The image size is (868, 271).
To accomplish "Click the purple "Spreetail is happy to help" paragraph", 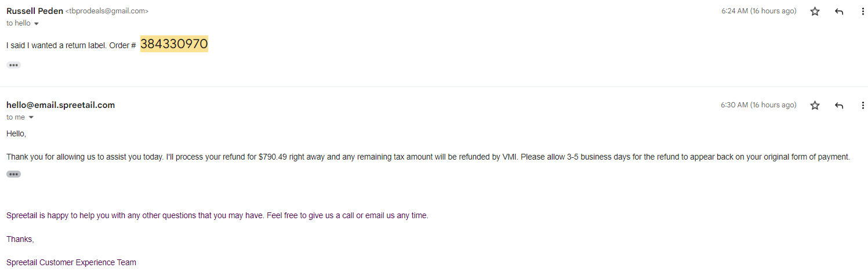I will [x=217, y=215].
